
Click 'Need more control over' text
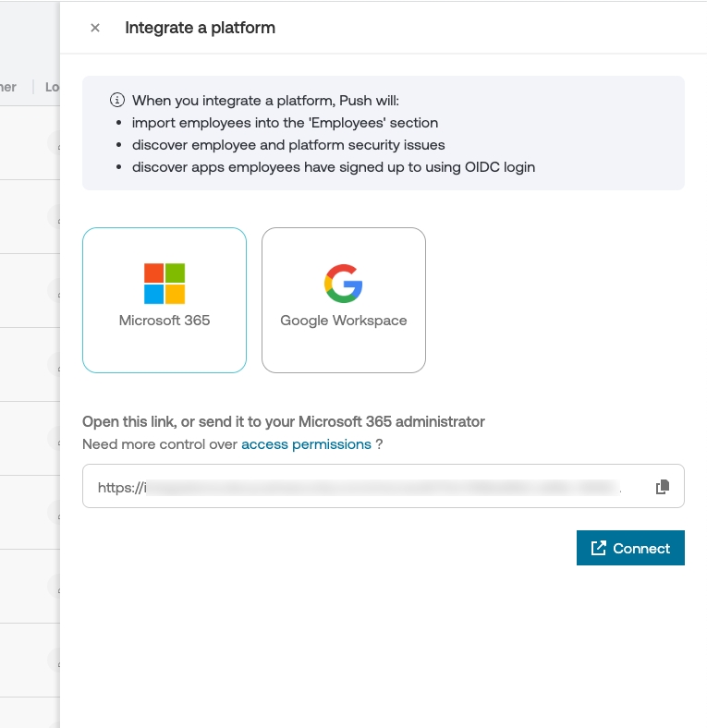coord(160,444)
